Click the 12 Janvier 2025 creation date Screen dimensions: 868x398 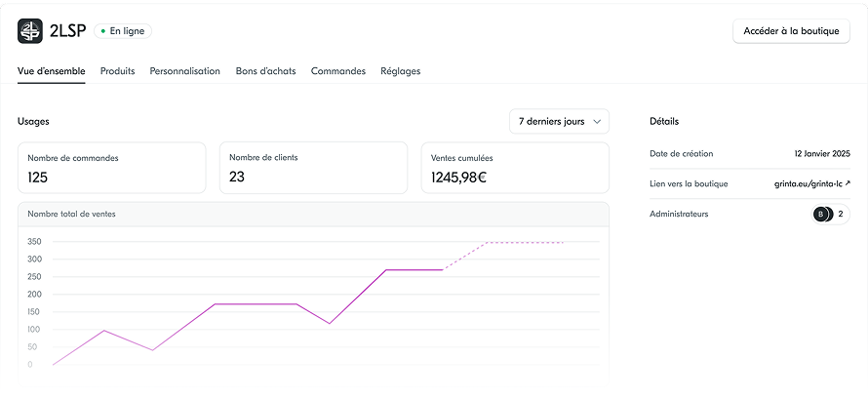[821, 153]
